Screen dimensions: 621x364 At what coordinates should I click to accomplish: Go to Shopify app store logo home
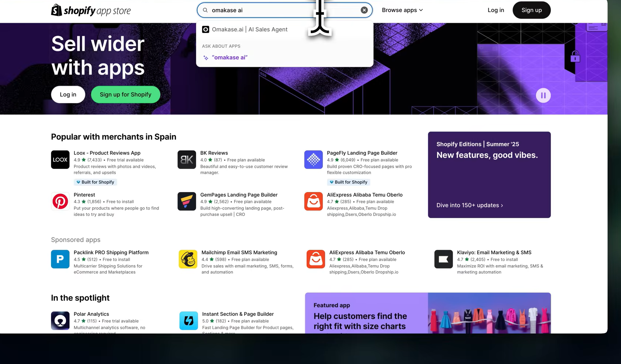pyautogui.click(x=91, y=10)
